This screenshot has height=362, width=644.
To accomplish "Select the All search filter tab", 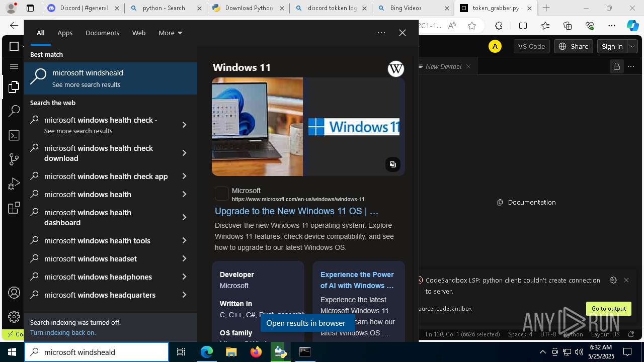I will pyautogui.click(x=40, y=33).
